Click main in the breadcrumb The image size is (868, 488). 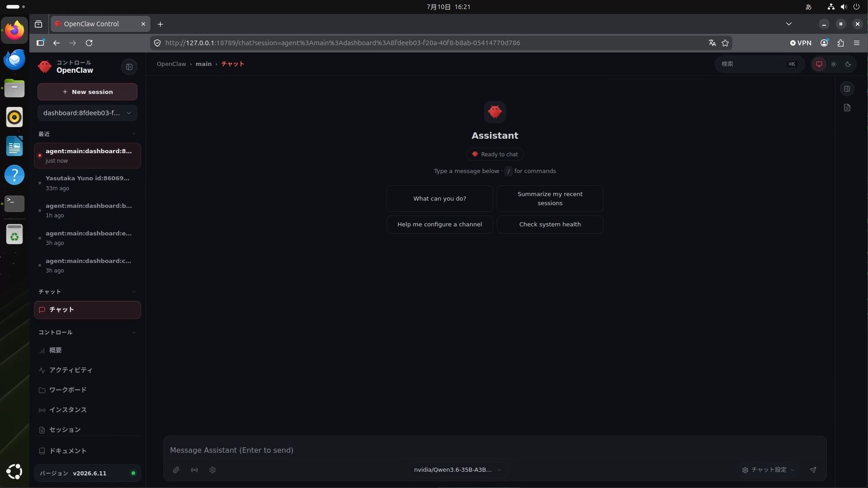[x=203, y=64]
